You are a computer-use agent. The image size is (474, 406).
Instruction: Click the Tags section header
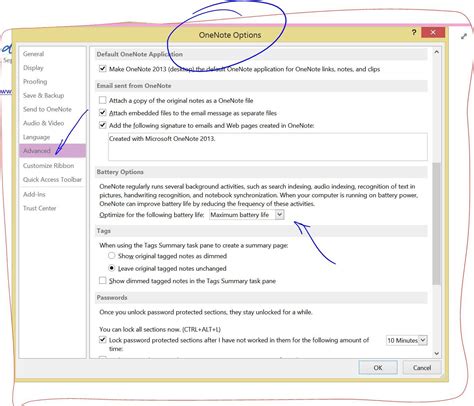pyautogui.click(x=261, y=231)
